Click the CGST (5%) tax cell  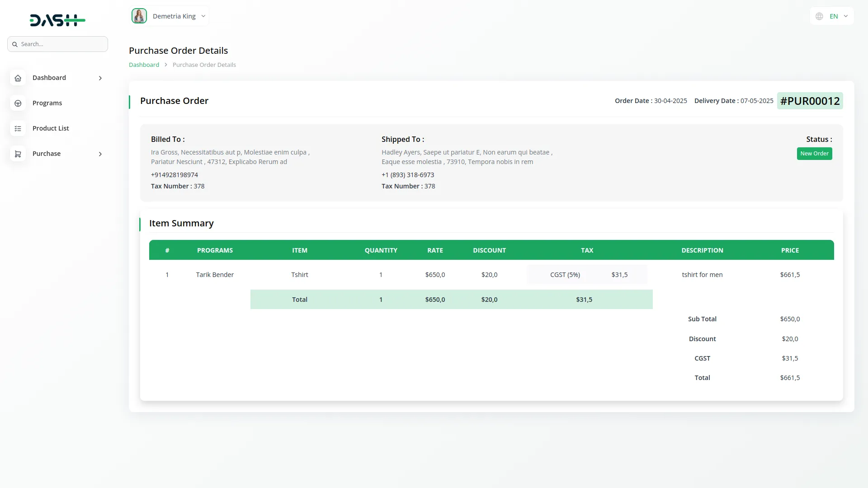[x=565, y=275]
